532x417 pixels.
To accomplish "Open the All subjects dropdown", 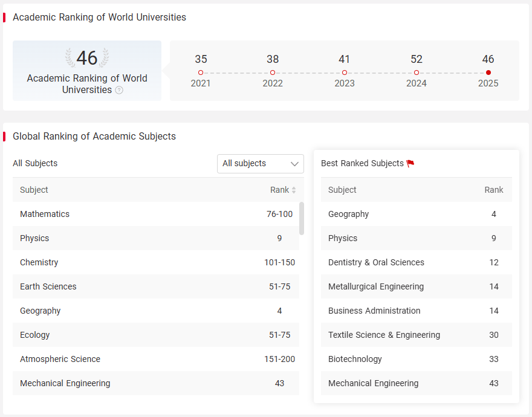I will point(260,164).
